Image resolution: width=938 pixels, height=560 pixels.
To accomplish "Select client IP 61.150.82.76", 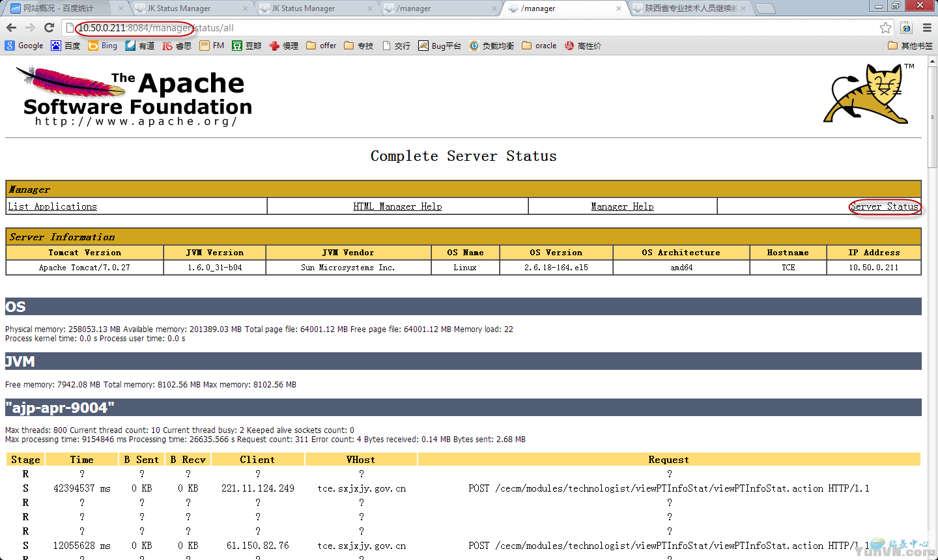I will 258,546.
